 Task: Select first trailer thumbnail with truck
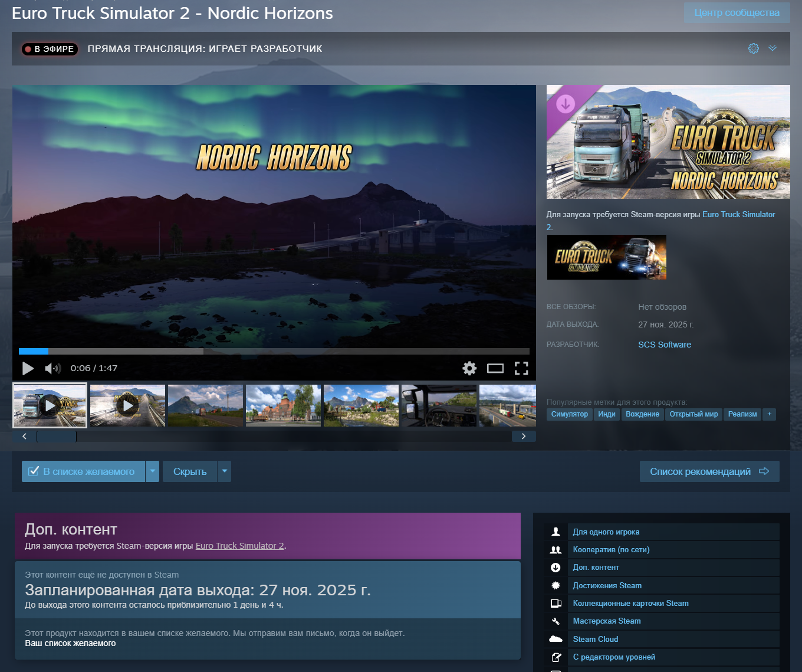click(50, 405)
